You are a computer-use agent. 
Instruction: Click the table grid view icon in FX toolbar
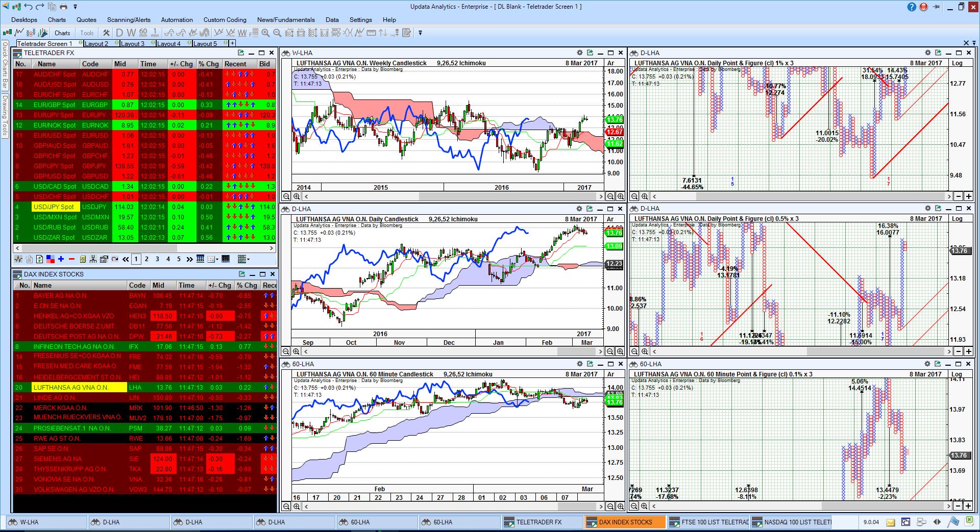click(x=201, y=259)
